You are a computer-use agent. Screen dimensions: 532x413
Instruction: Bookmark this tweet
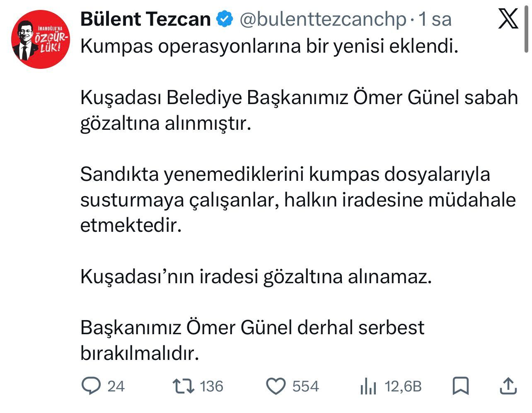(460, 386)
